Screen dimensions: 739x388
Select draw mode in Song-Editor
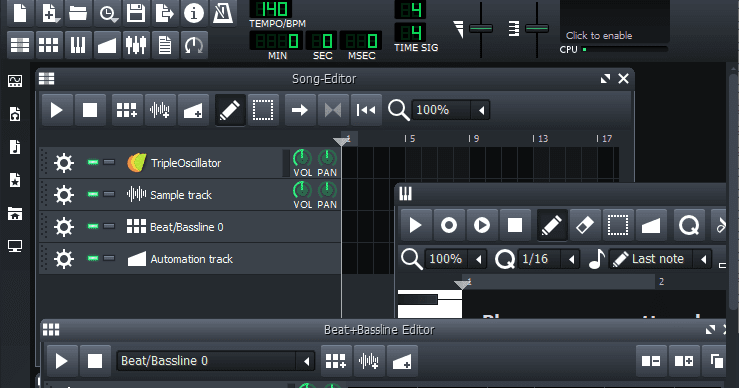(230, 110)
